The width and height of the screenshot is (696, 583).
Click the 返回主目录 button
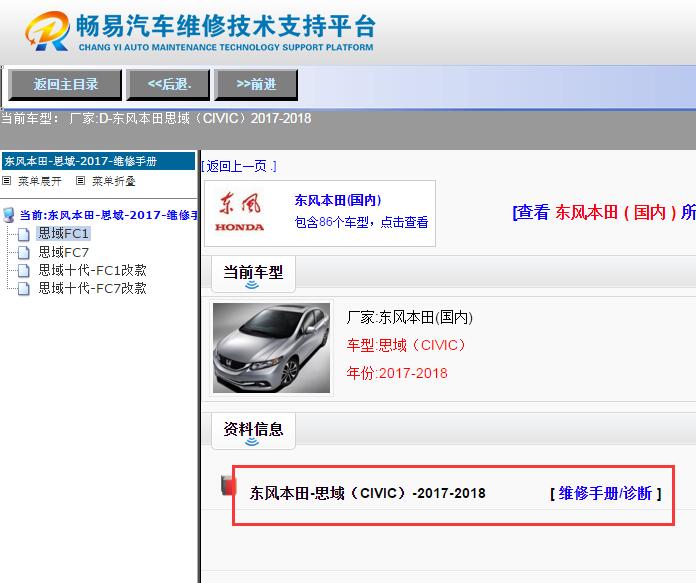pyautogui.click(x=65, y=84)
